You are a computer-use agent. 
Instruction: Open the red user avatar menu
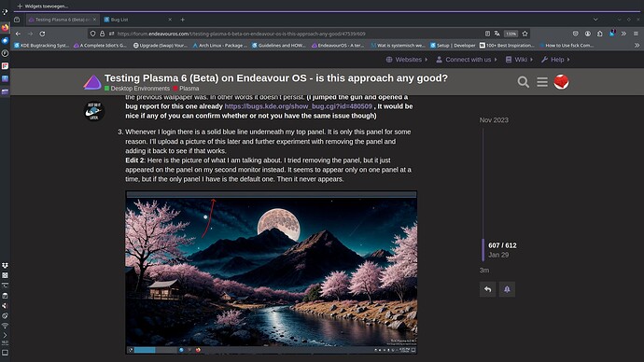pos(561,82)
